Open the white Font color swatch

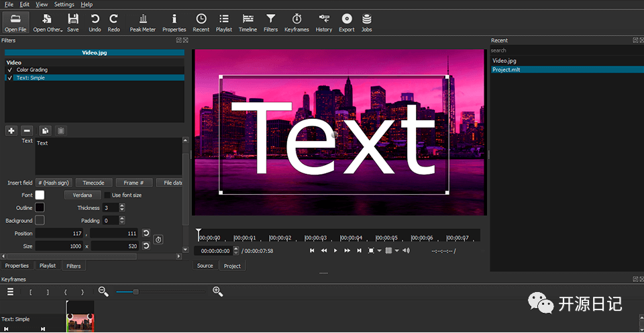coord(40,195)
